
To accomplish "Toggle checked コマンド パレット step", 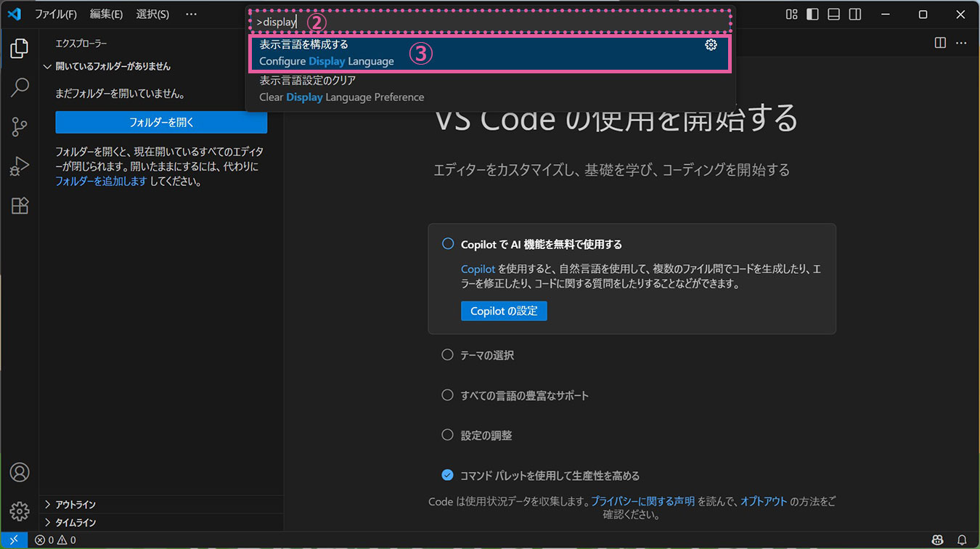I will point(448,476).
